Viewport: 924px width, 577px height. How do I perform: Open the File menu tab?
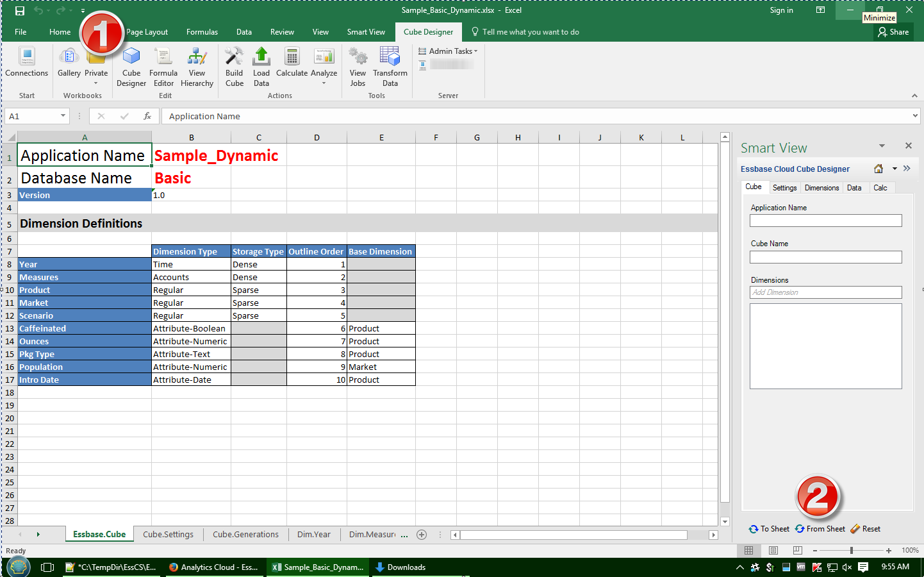click(x=21, y=32)
